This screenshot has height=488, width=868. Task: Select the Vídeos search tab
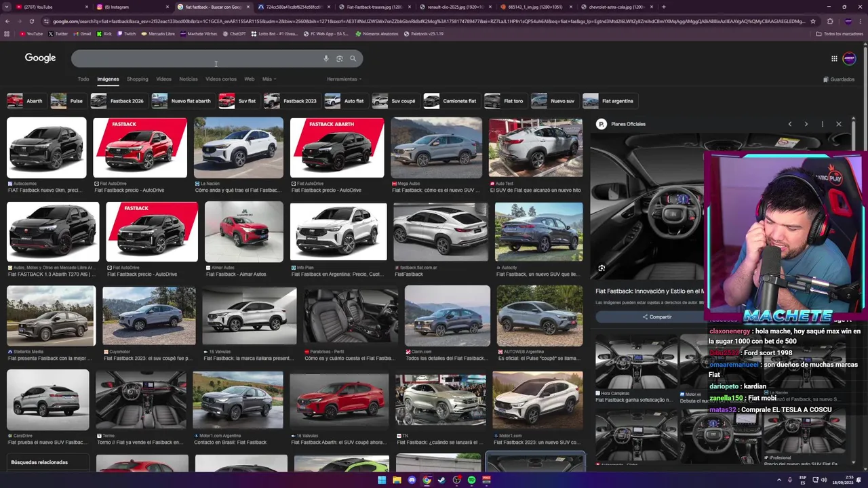[x=164, y=79]
